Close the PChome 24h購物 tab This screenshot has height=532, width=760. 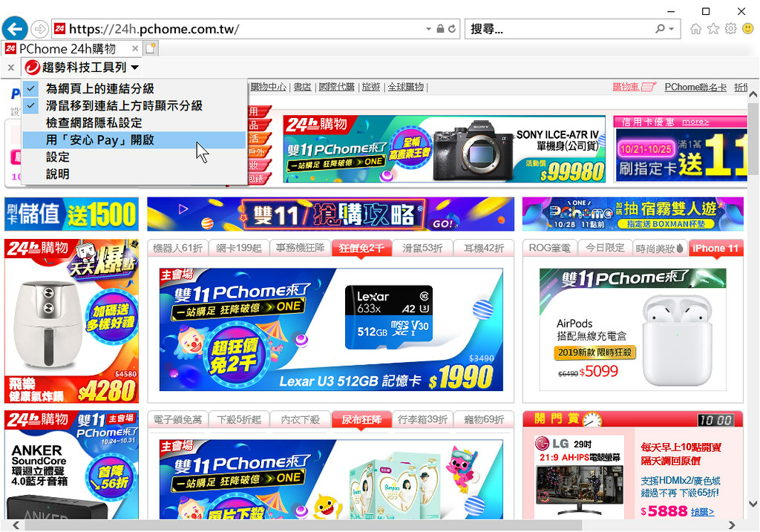coord(135,48)
